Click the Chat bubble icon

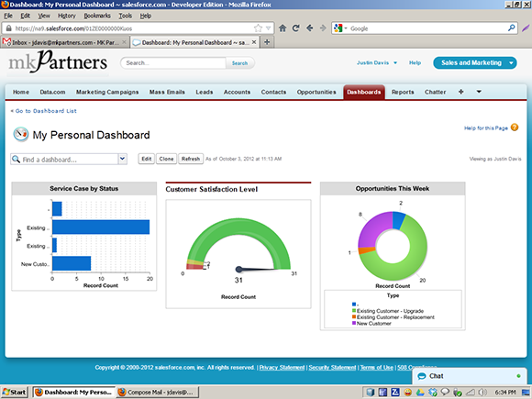point(422,376)
